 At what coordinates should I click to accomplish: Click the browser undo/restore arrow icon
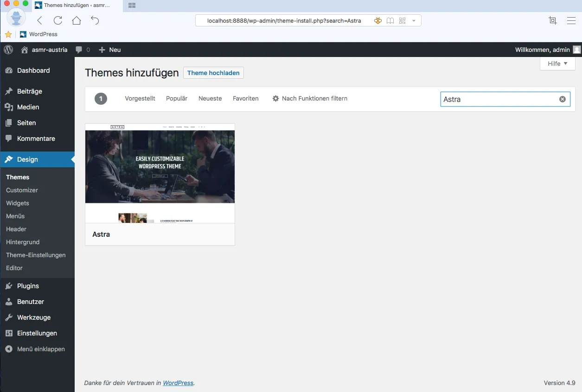pos(95,20)
